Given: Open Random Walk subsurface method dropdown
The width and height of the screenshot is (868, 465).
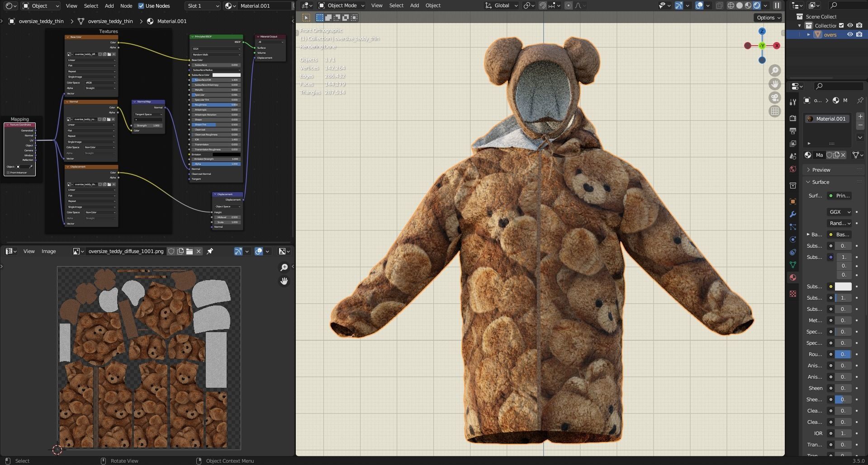Looking at the screenshot, I should click(x=840, y=223).
